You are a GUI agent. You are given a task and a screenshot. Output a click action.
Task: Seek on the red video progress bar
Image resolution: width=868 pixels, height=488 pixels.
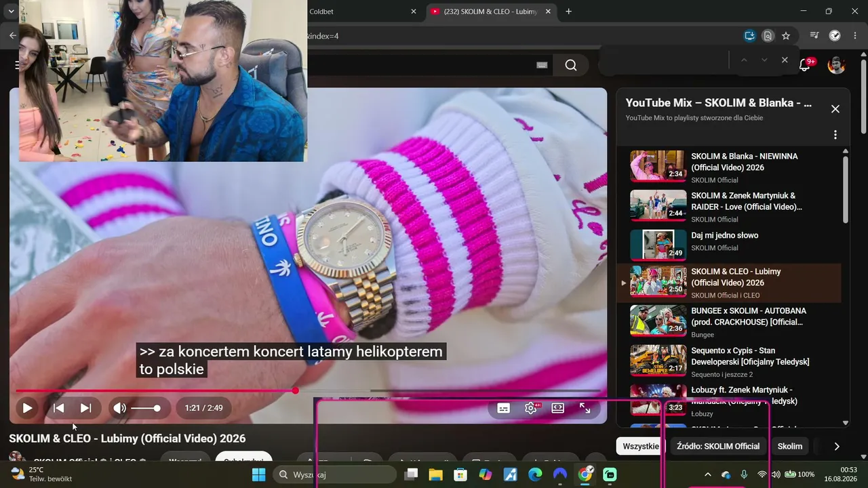tap(308, 391)
